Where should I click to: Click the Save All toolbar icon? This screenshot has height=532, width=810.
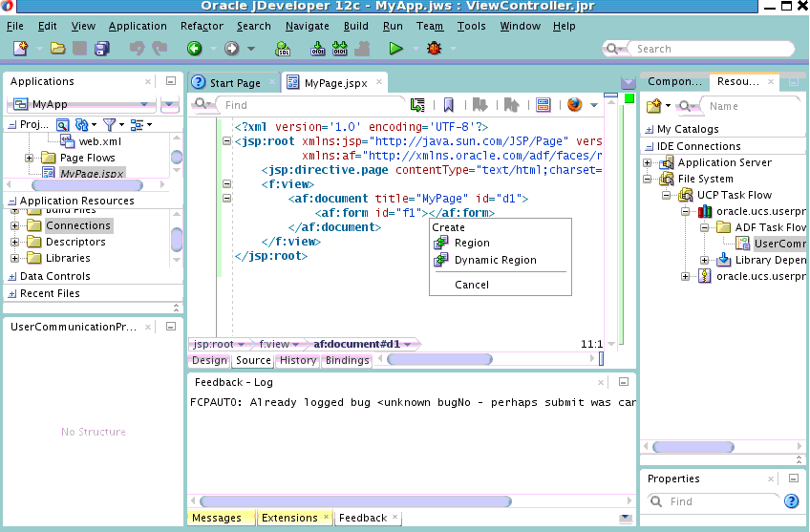point(99,48)
